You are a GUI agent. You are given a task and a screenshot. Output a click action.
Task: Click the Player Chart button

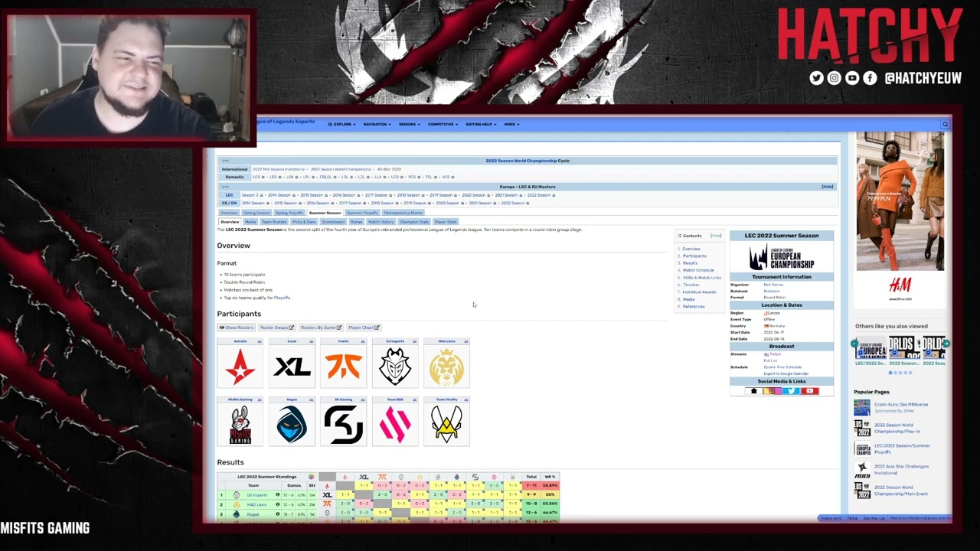click(364, 328)
